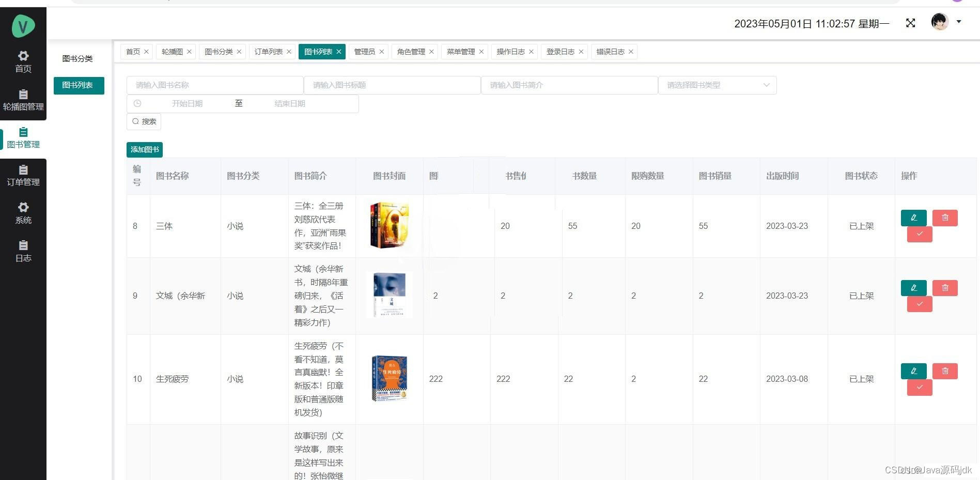
Task: Edit the 三体 book row
Action: click(913, 218)
